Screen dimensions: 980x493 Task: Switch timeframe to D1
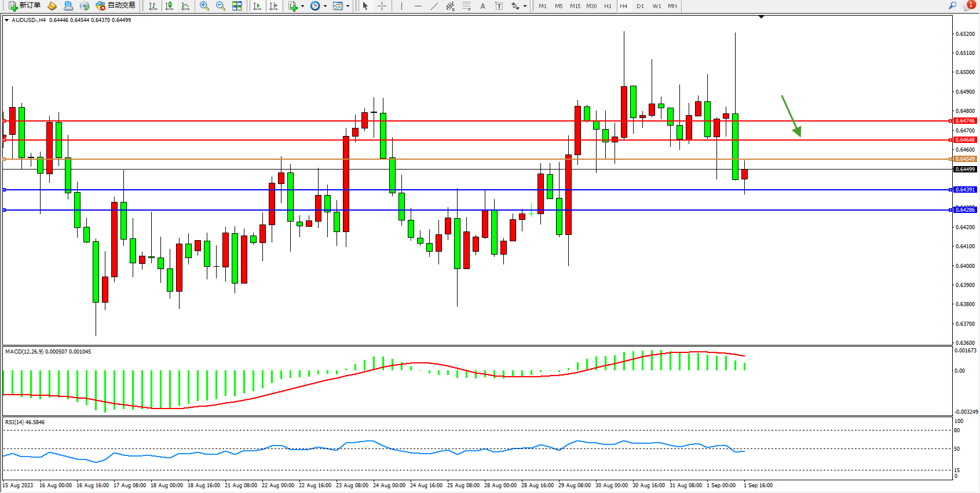[x=640, y=6]
